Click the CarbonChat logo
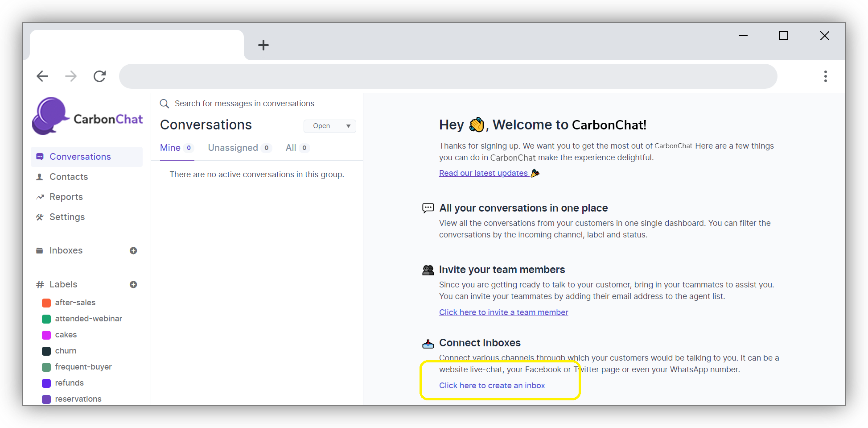 [x=87, y=117]
